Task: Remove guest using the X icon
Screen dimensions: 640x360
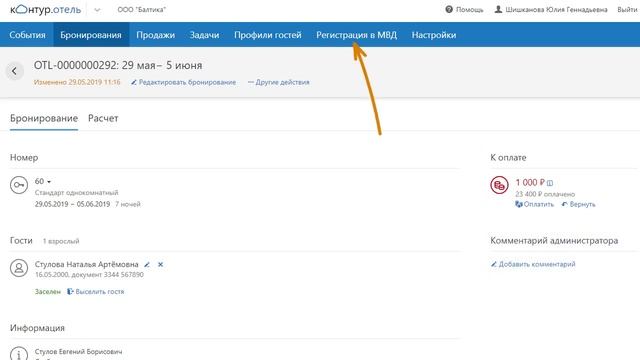Action: pyautogui.click(x=160, y=264)
